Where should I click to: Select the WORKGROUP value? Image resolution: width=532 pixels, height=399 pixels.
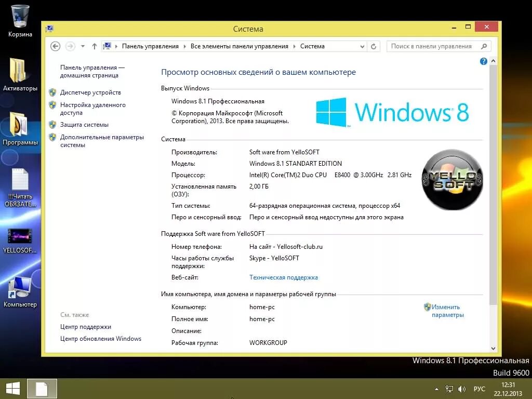tap(268, 343)
